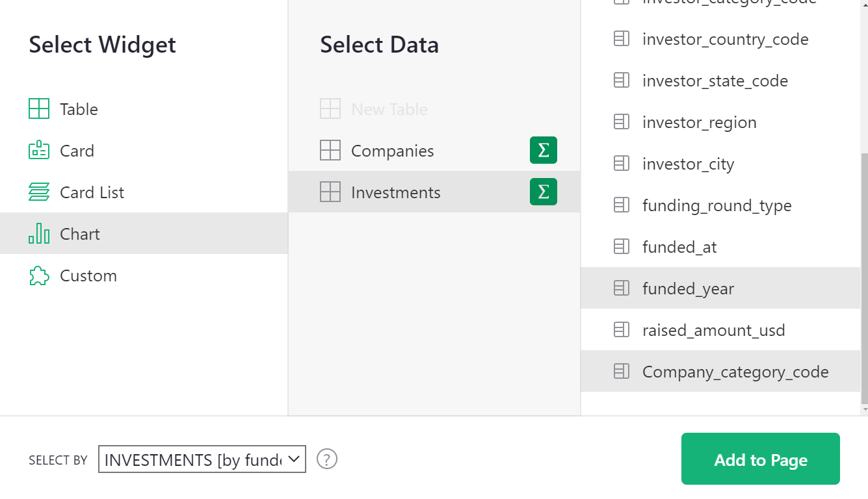Select the raised_amount_usd column

[x=713, y=330]
